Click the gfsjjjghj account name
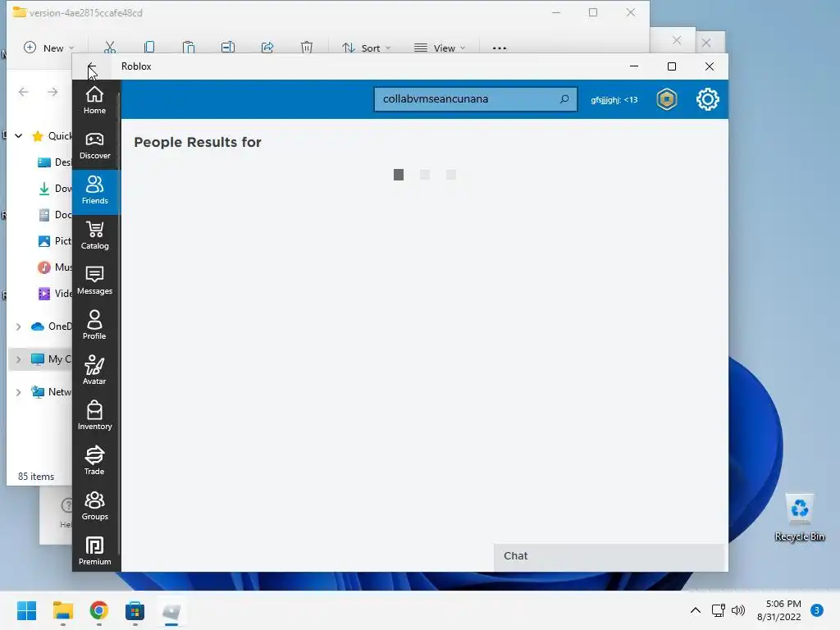Image resolution: width=840 pixels, height=630 pixels. (614, 99)
